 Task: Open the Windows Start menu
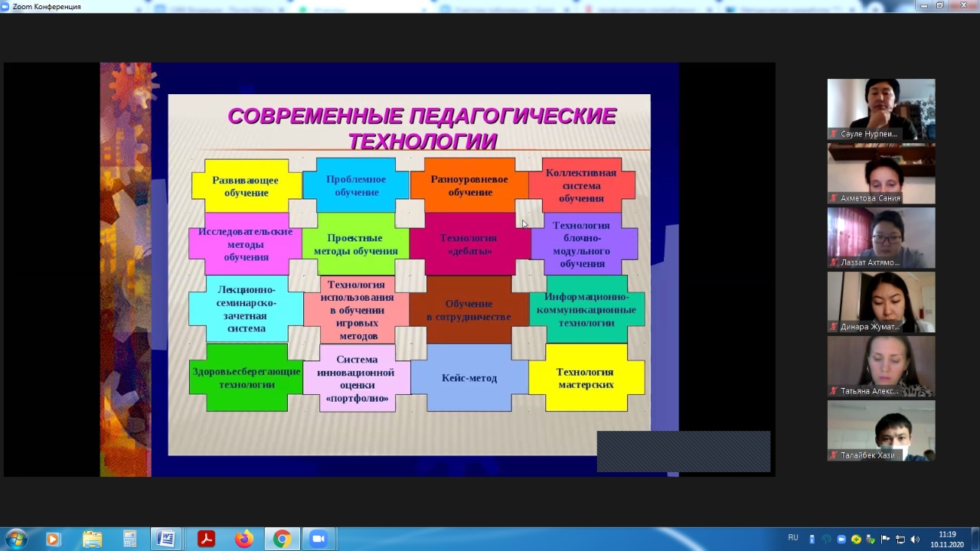15,539
